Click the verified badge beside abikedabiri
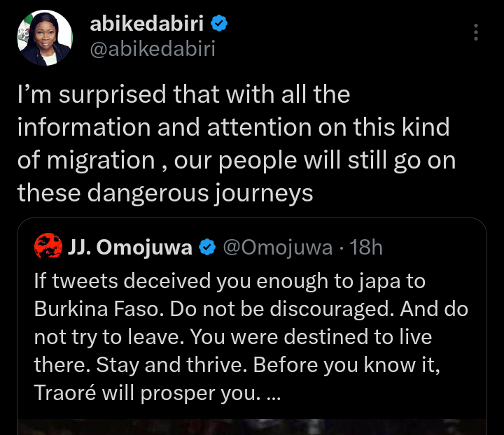Screen dimensions: 504x435 click(219, 23)
